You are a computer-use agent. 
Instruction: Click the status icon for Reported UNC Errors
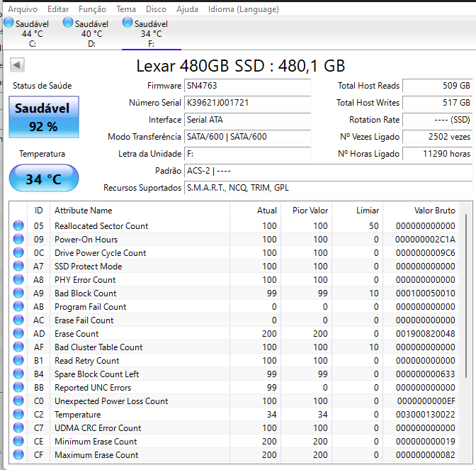point(18,387)
